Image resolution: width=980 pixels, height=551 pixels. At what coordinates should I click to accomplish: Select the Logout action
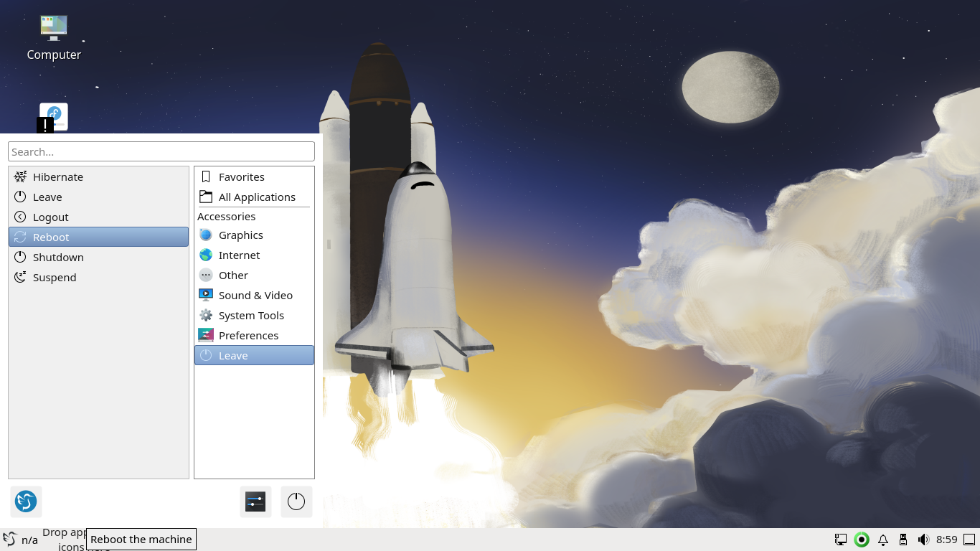[98, 217]
